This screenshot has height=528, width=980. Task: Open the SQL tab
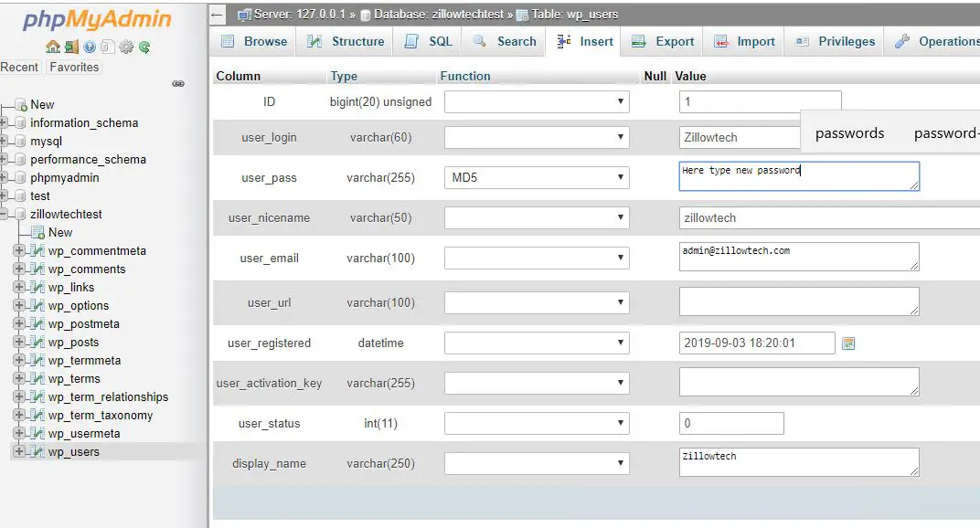pos(428,41)
